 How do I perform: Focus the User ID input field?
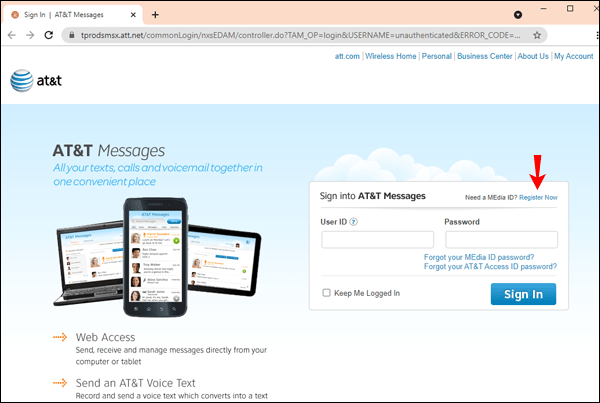coord(377,240)
